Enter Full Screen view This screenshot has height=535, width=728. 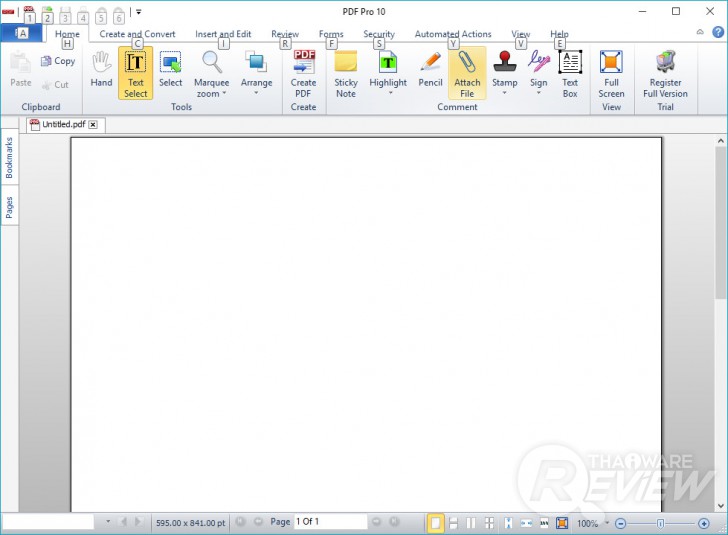click(611, 74)
